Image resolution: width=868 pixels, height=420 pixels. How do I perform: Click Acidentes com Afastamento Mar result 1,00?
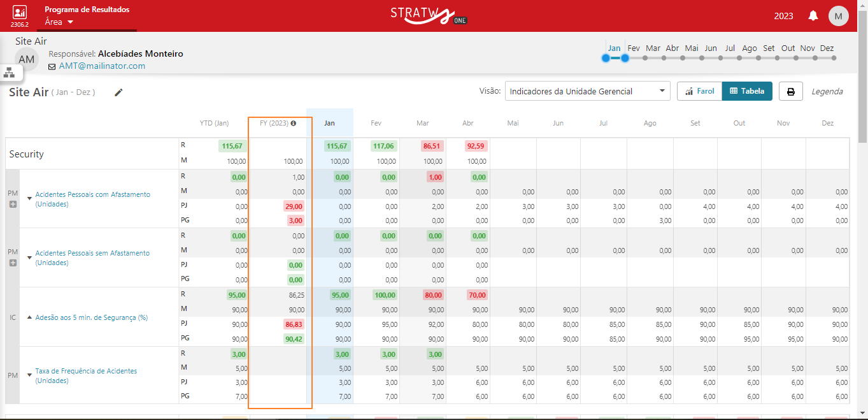point(435,177)
